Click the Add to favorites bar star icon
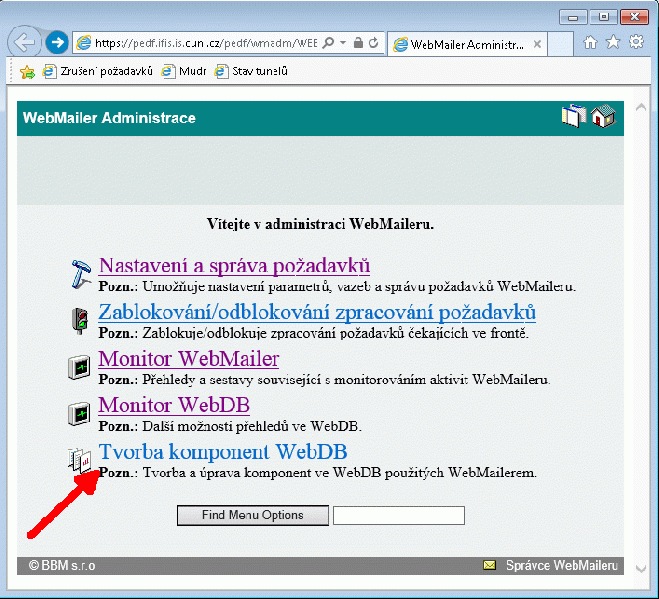 [27, 72]
